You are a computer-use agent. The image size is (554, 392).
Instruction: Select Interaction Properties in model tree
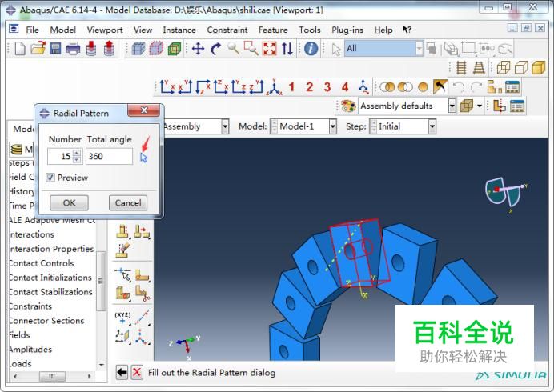[x=51, y=249]
